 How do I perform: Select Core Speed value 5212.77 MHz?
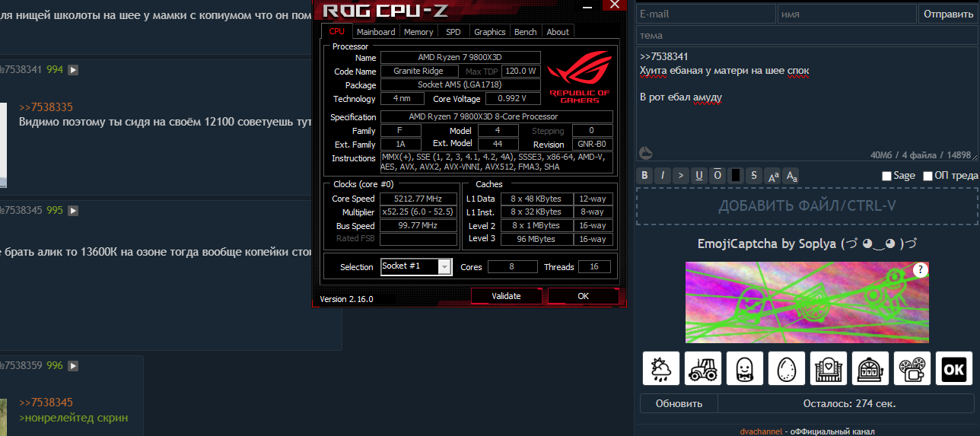click(x=419, y=199)
